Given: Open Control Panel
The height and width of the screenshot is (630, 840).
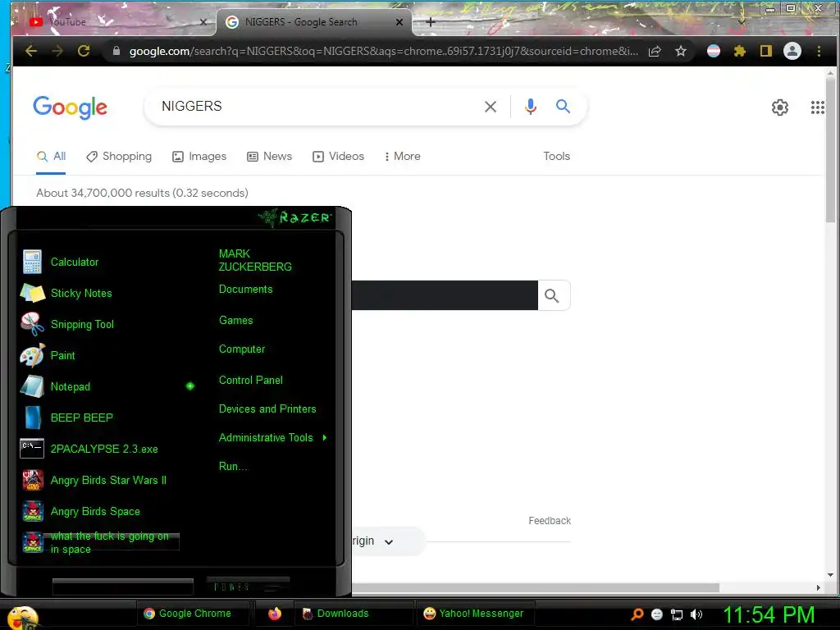Looking at the screenshot, I should point(251,381).
